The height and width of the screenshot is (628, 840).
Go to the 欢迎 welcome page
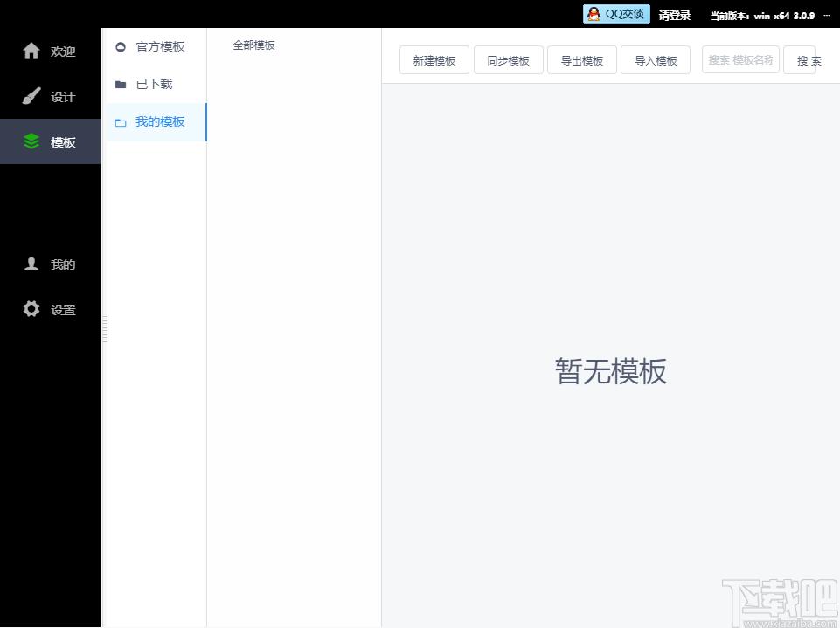50,51
